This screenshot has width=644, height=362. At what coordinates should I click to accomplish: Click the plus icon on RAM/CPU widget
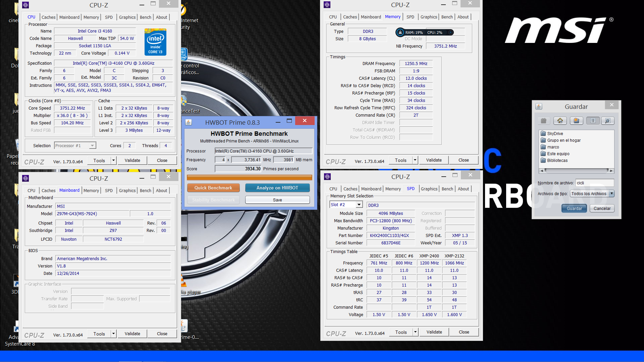click(451, 33)
